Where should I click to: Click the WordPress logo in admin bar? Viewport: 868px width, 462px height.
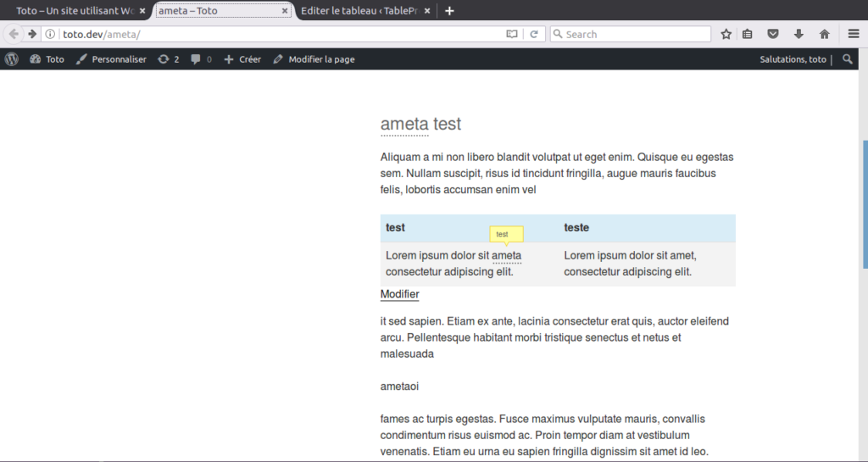(11, 59)
